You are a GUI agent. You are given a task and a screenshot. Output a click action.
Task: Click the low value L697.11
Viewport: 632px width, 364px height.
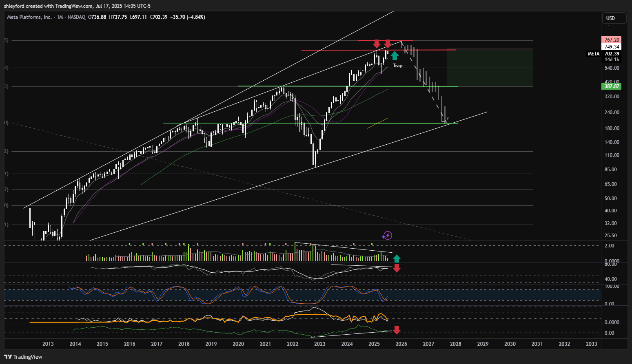pyautogui.click(x=138, y=17)
